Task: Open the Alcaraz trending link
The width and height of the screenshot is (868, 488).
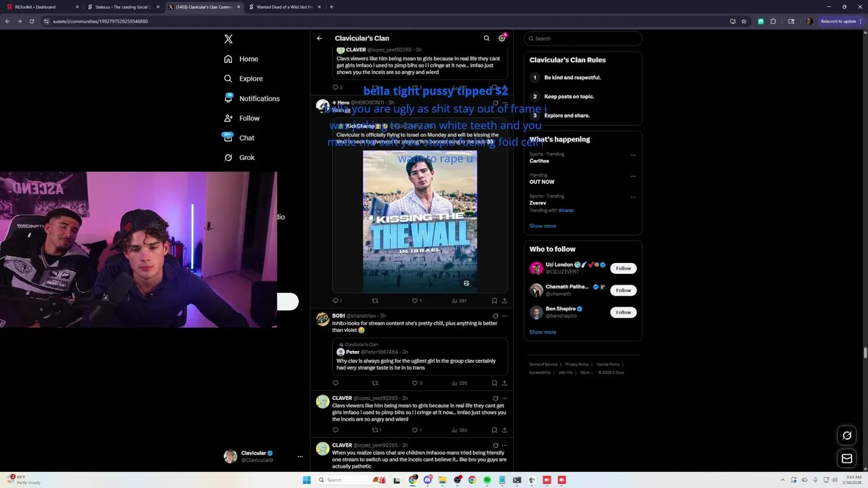Action: coord(566,210)
